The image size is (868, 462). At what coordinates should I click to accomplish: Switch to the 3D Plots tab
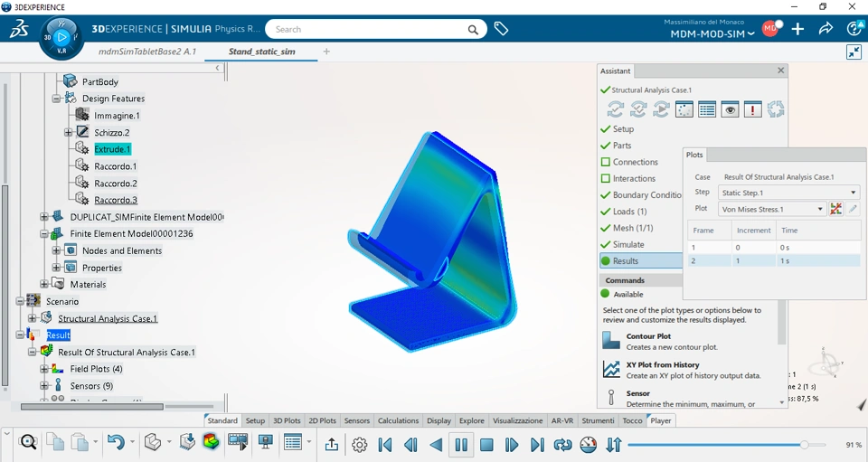287,420
